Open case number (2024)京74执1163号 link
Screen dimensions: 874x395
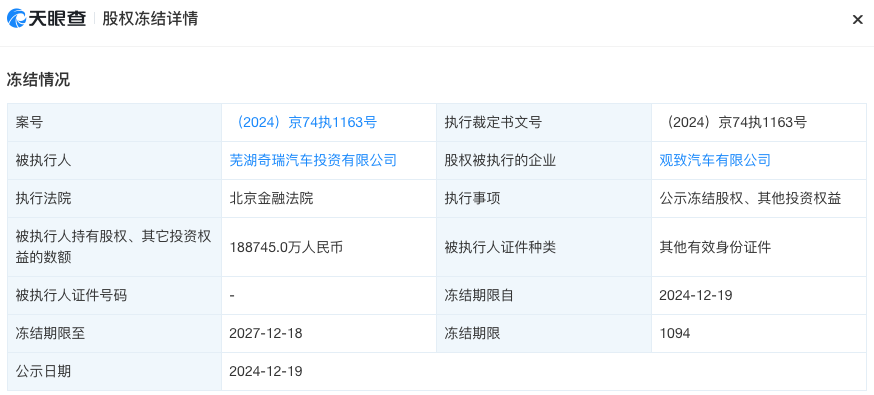click(x=303, y=123)
